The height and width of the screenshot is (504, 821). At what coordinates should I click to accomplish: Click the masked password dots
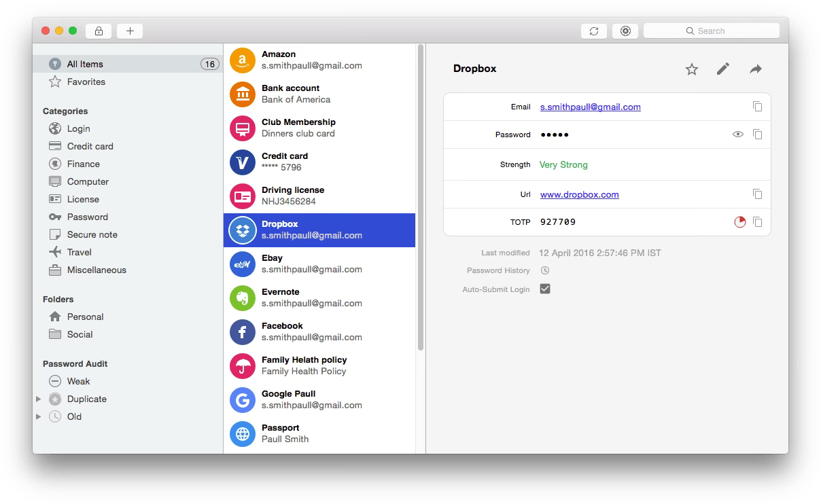[555, 134]
